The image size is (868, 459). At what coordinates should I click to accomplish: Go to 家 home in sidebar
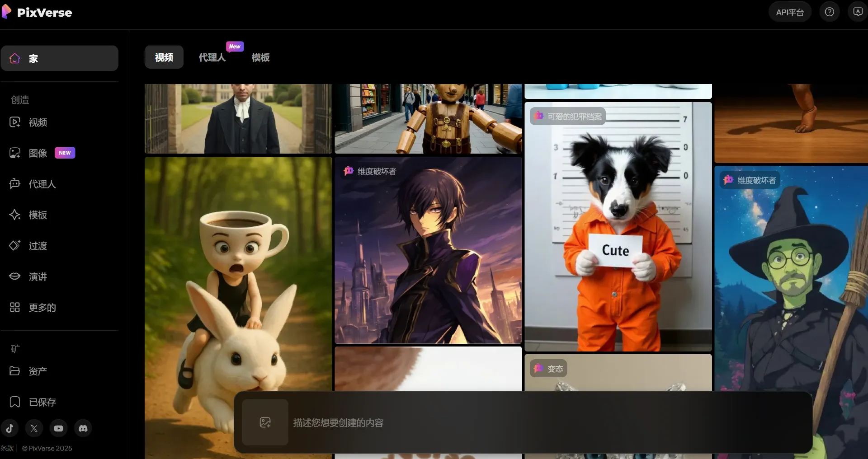pos(59,58)
